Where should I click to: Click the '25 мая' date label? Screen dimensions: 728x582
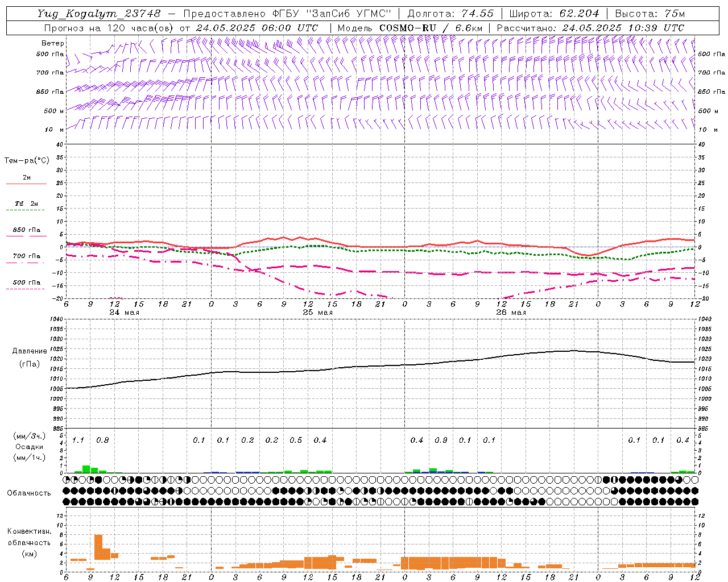318,313
